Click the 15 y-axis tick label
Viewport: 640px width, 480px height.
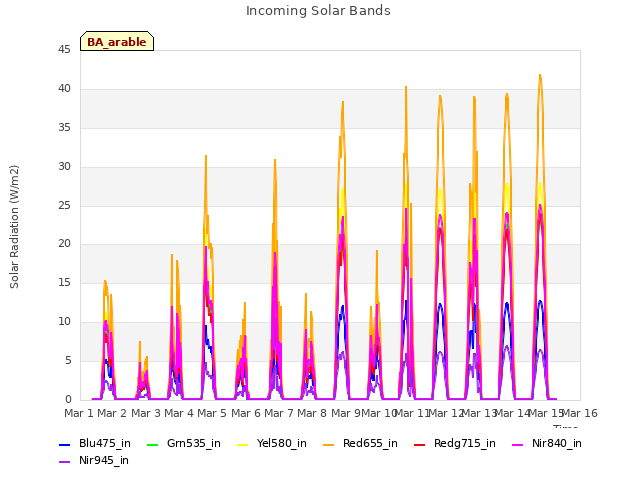pos(64,283)
